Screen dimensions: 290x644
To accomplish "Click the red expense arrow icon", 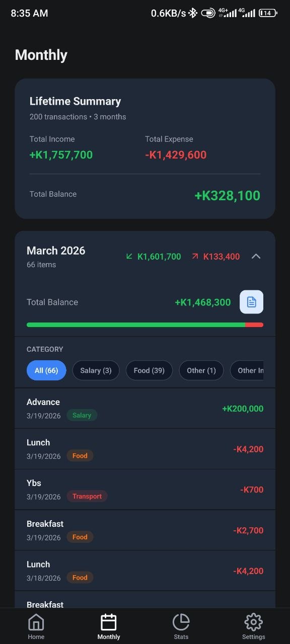I will [x=196, y=256].
